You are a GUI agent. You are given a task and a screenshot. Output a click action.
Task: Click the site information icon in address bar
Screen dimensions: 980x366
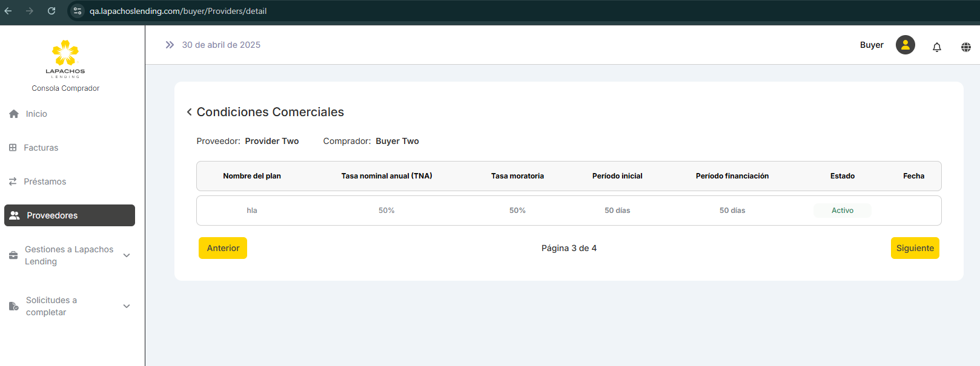tap(78, 11)
